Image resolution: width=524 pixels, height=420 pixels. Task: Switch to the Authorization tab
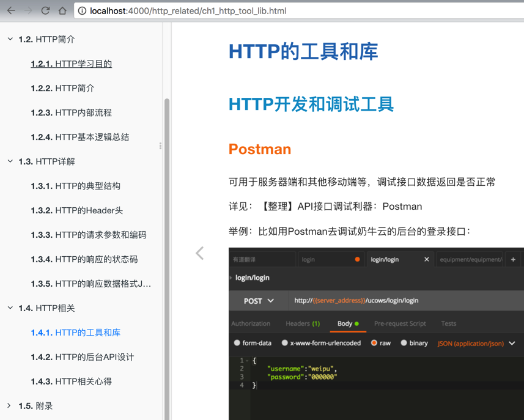251,323
